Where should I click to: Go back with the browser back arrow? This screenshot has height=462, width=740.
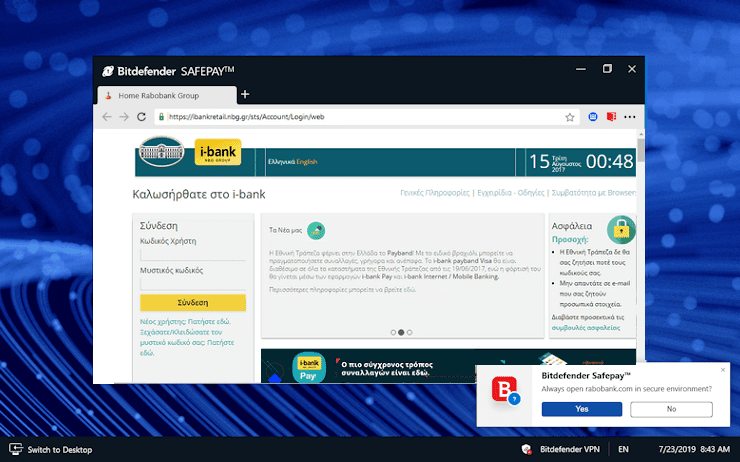(107, 117)
